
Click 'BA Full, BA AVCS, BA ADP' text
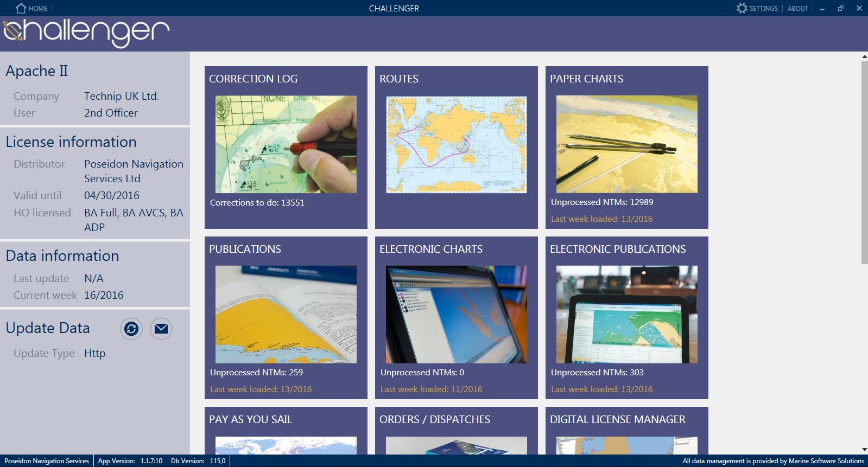pyautogui.click(x=134, y=220)
